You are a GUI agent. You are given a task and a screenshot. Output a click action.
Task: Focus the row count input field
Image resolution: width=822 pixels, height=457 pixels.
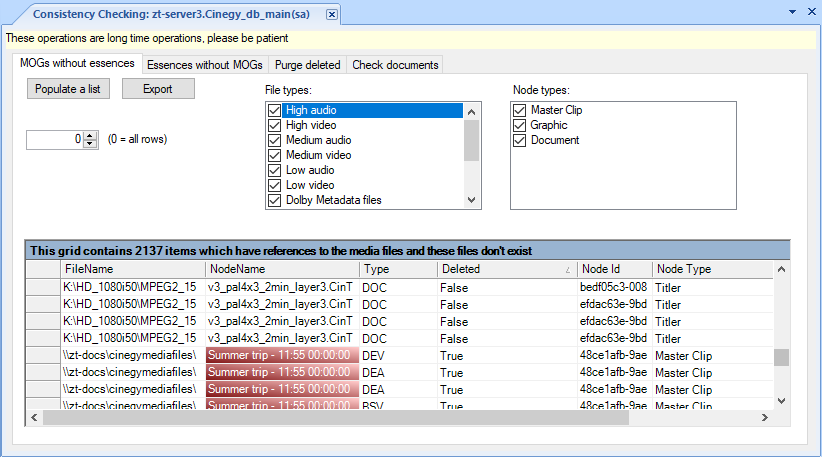(x=55, y=139)
